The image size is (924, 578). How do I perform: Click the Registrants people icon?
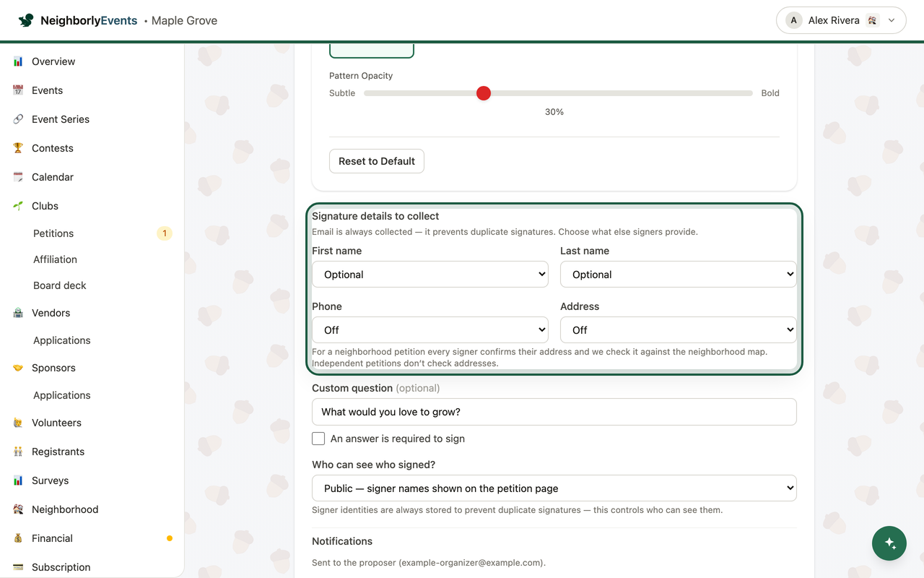[18, 452]
